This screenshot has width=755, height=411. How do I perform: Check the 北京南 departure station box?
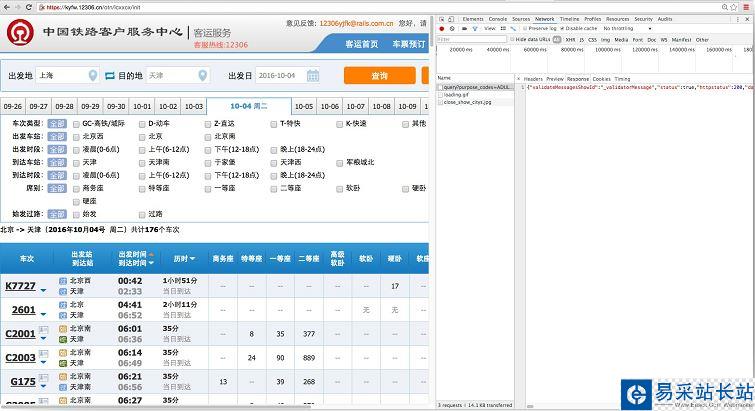pos(208,137)
